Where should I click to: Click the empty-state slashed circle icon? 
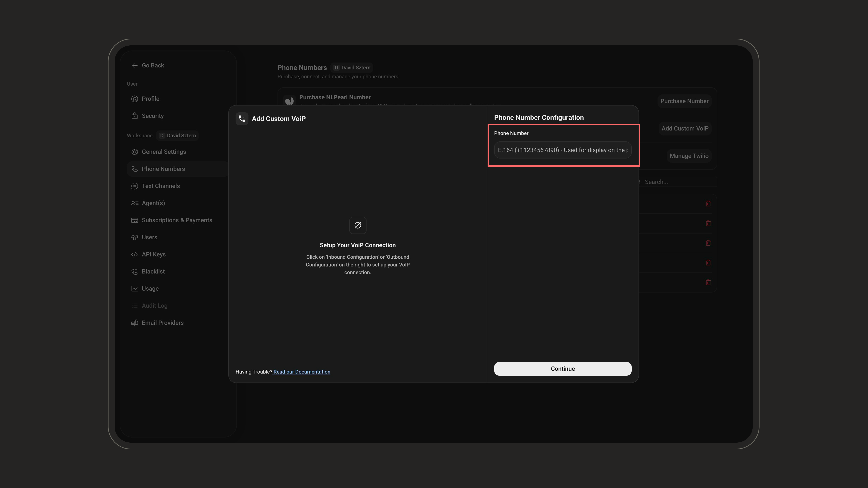pos(358,225)
